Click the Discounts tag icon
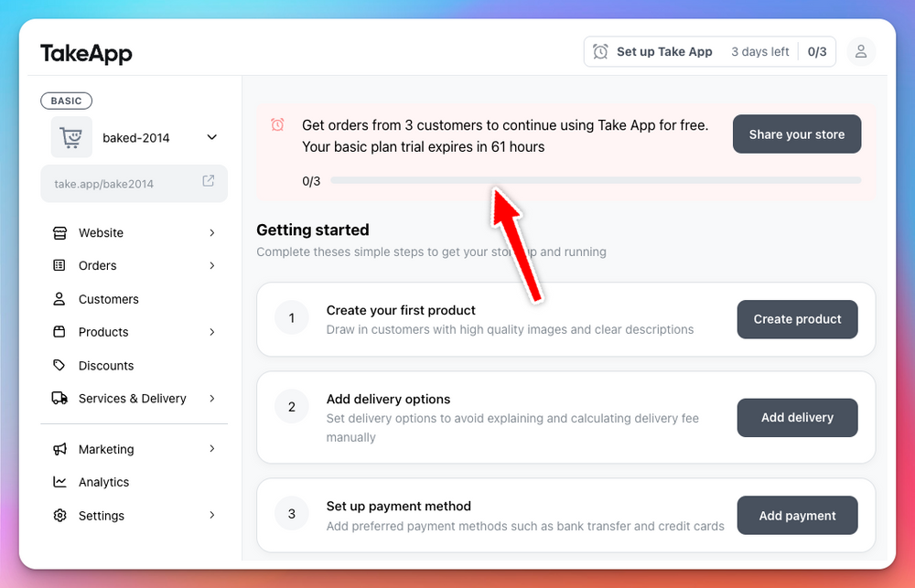 tap(59, 365)
